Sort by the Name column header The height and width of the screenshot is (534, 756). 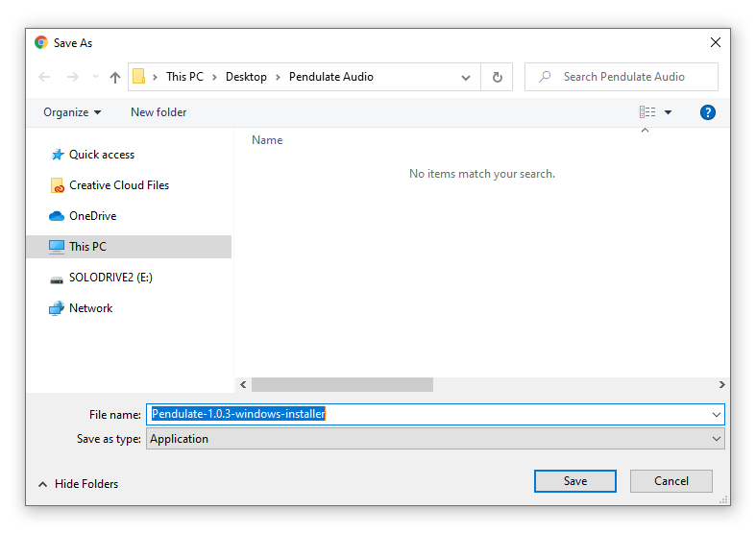point(267,140)
